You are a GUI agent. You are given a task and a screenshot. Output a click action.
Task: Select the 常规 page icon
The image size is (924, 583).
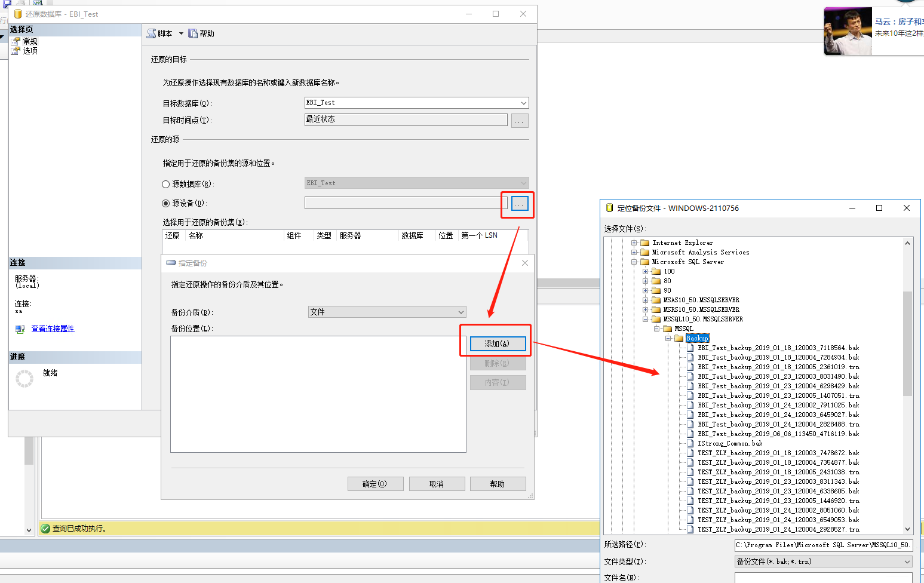16,41
